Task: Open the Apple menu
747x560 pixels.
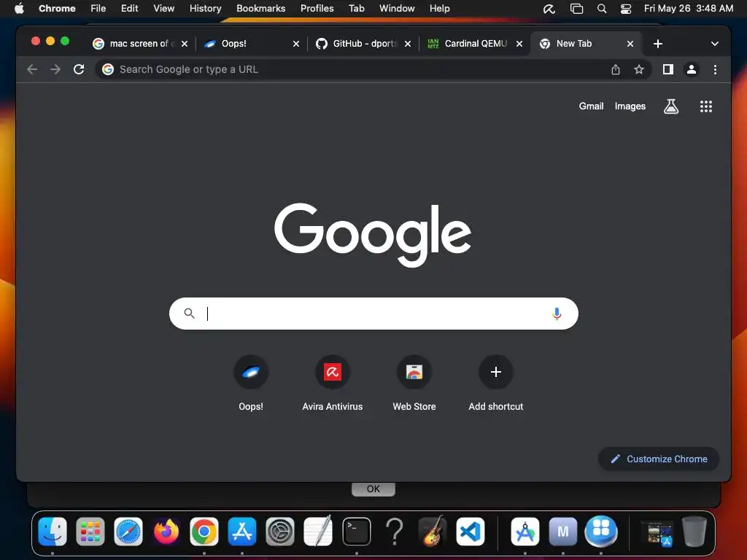Action: 19,9
